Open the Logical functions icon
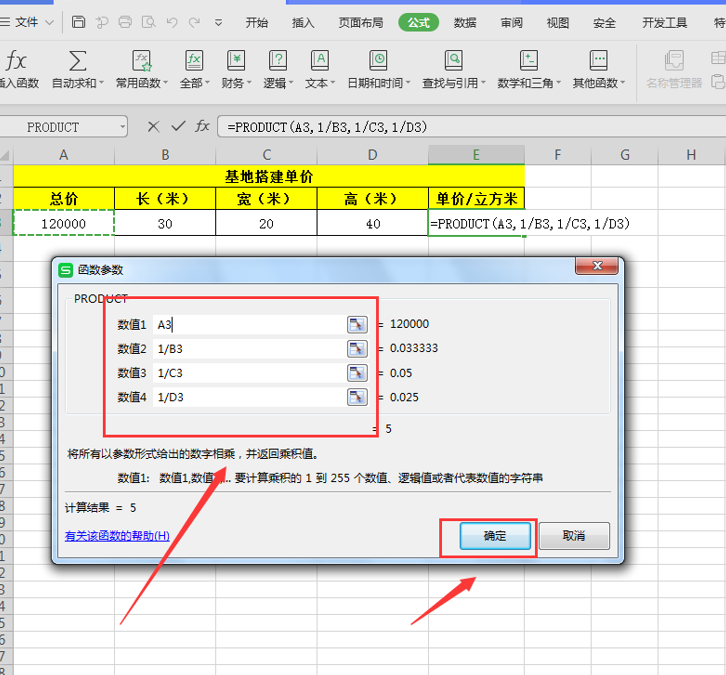 point(278,61)
